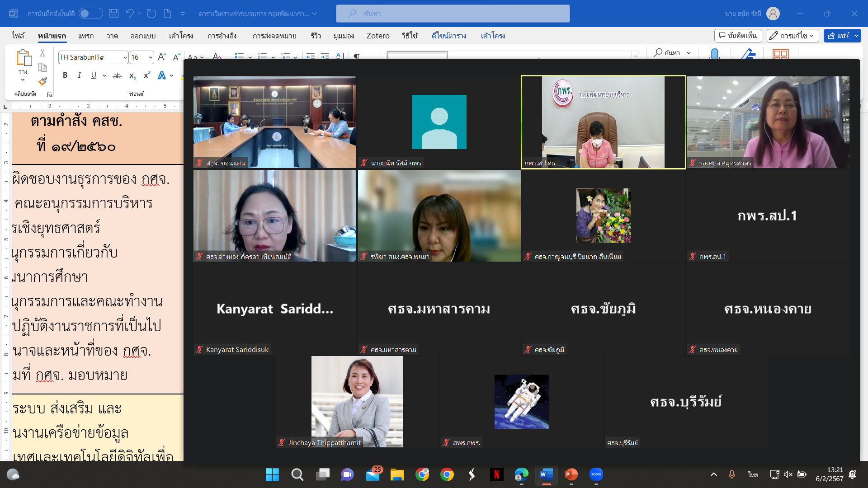Toggle bold formatting in the ribbon

click(x=65, y=75)
